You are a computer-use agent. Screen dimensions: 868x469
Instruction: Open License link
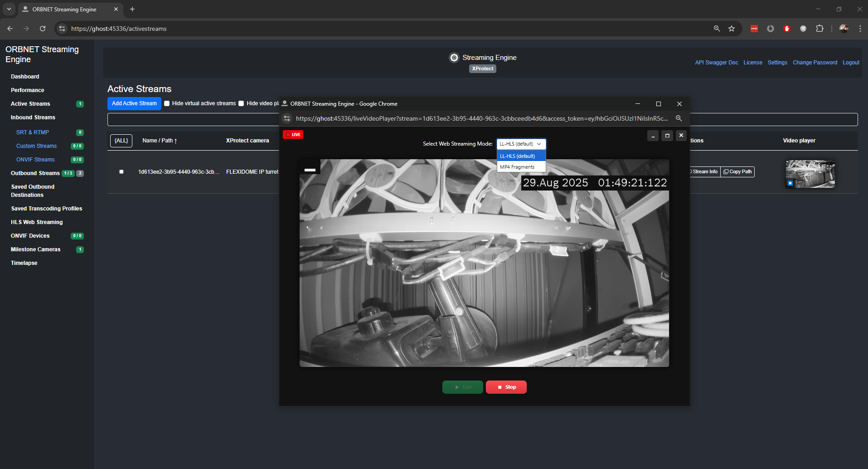(x=753, y=63)
